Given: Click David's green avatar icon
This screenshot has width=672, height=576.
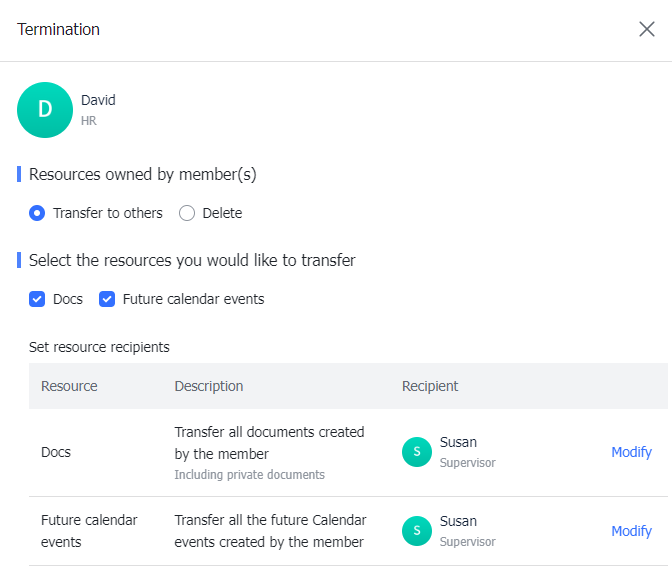Looking at the screenshot, I should point(45,110).
